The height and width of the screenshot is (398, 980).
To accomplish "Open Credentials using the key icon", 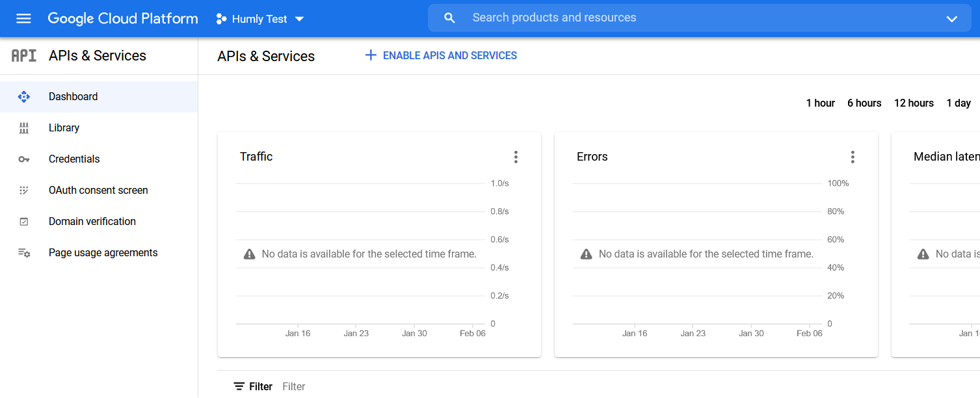I will pyautogui.click(x=24, y=159).
